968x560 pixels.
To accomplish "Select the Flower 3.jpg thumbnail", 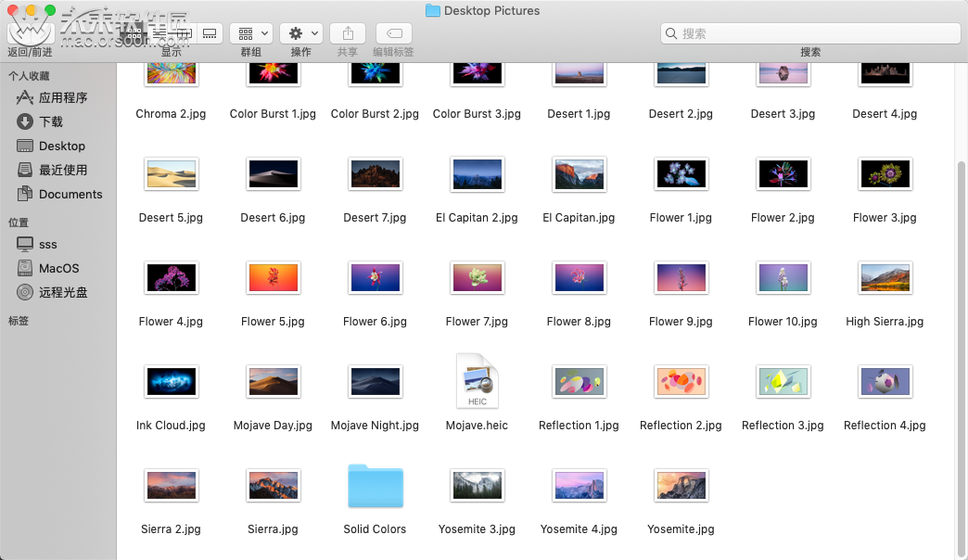I will (x=885, y=173).
